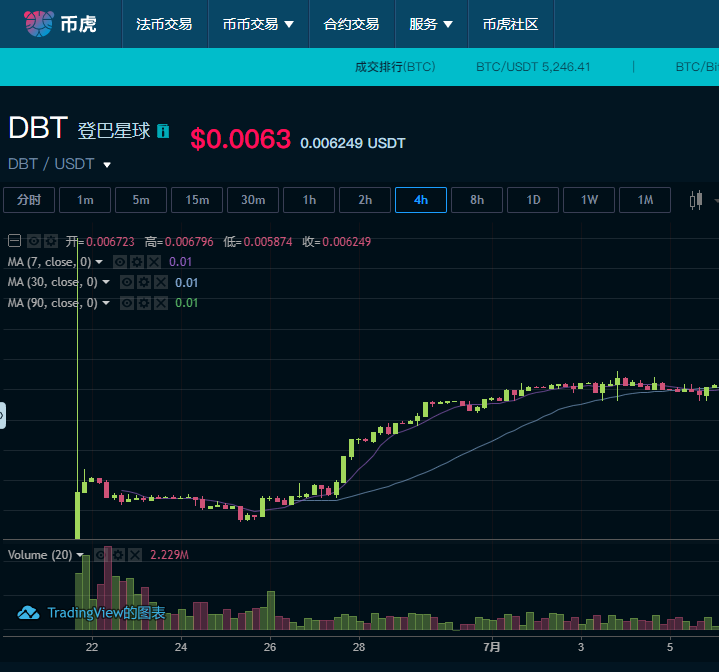Open the candlestick chart style icon
The image size is (719, 672).
(x=696, y=200)
